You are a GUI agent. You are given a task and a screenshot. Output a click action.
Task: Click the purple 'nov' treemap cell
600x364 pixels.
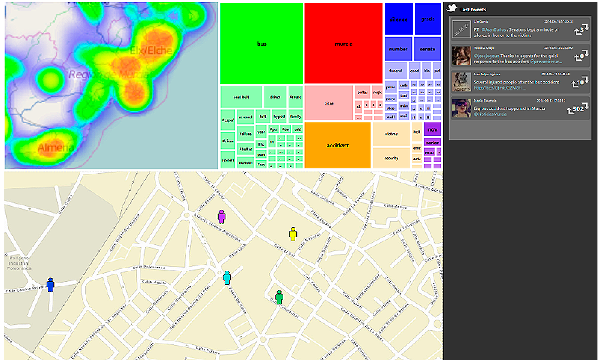click(432, 129)
